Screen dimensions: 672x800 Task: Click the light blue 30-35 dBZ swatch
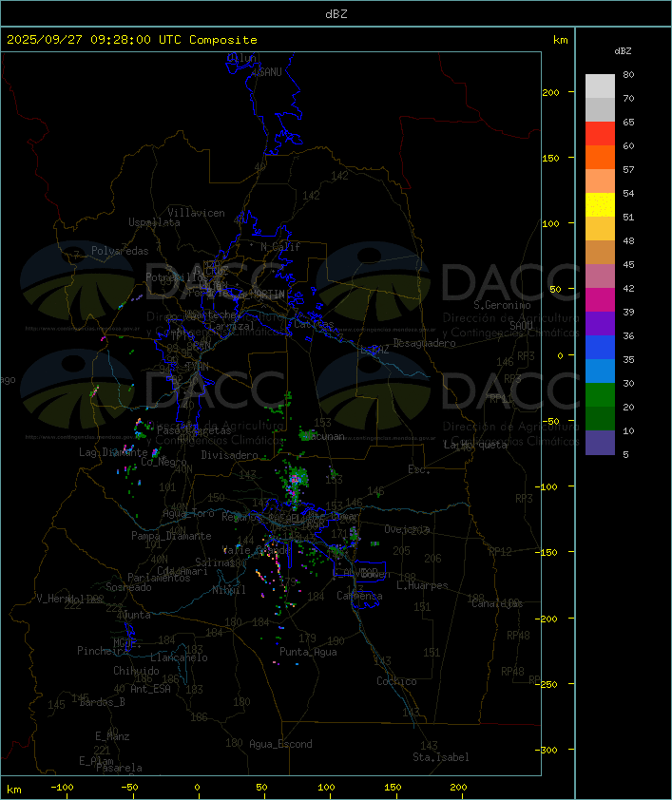(600, 371)
